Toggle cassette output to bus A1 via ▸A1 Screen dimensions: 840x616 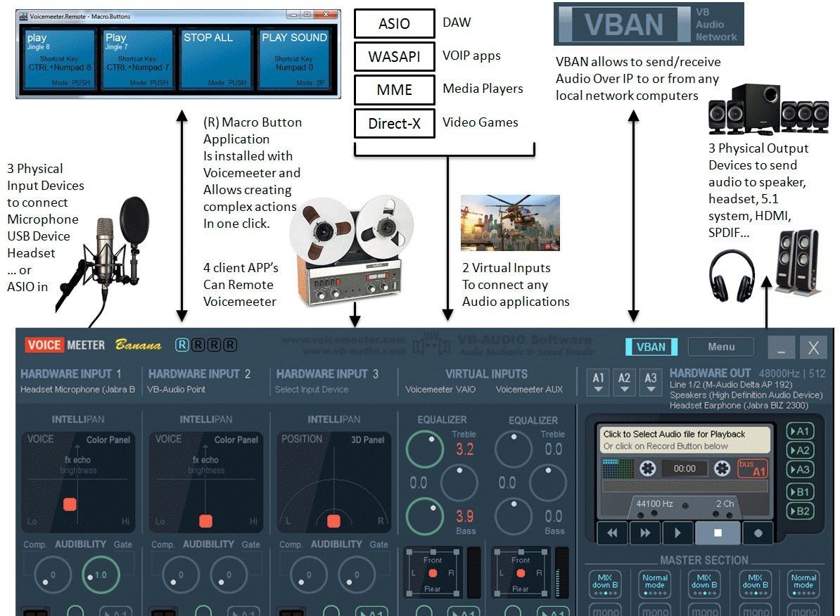[x=800, y=431]
